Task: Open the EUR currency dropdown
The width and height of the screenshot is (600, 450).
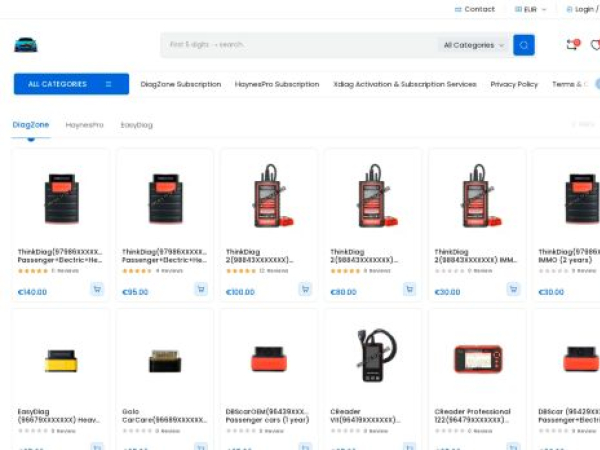Action: tap(531, 10)
